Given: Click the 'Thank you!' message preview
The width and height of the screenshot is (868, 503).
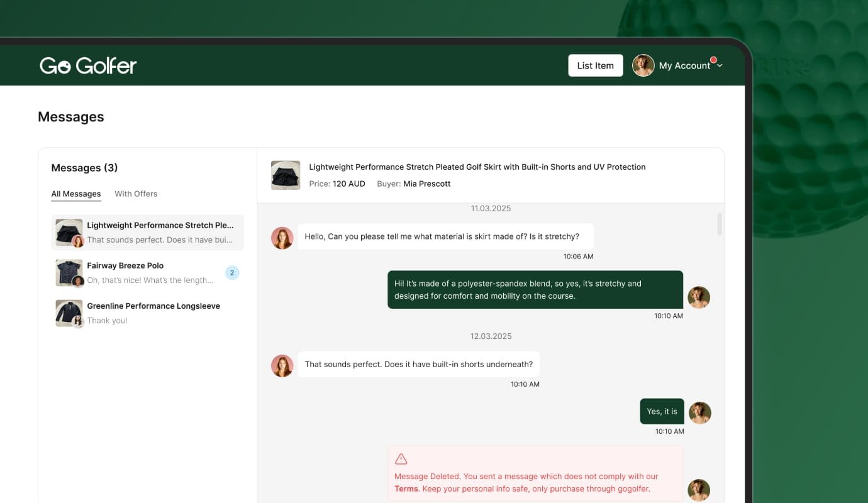Looking at the screenshot, I should pyautogui.click(x=107, y=321).
